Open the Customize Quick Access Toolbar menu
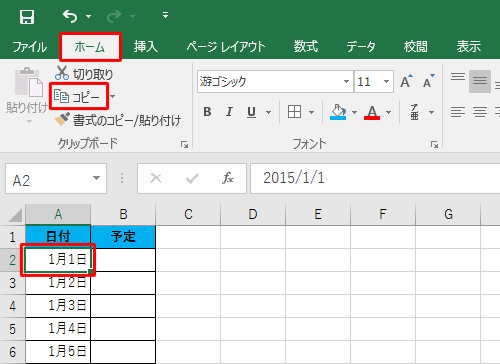The height and width of the screenshot is (364, 500). (x=165, y=15)
